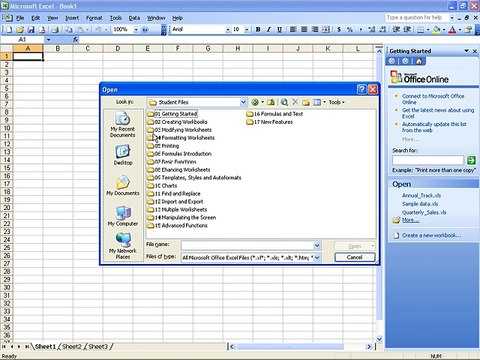Click the Undo arrow icon
480x360 pixels.
[98, 30]
